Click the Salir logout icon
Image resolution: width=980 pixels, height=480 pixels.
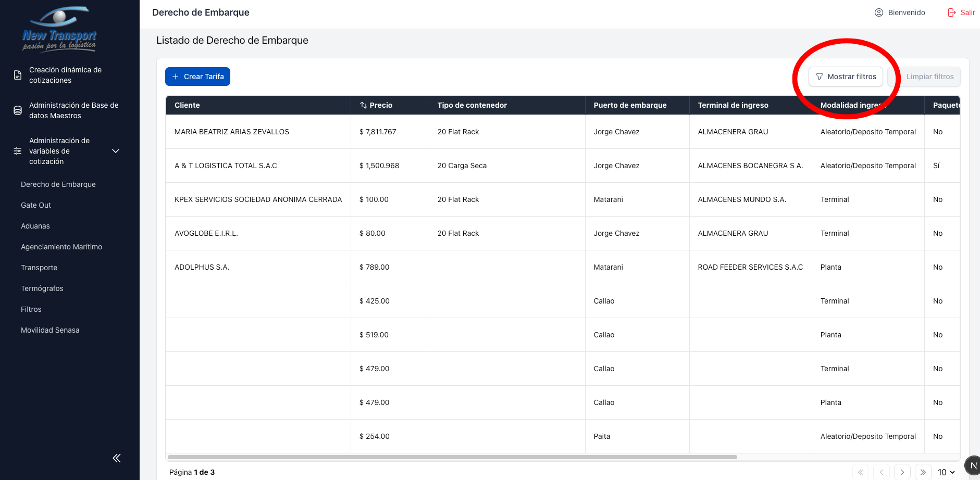[x=951, y=12]
